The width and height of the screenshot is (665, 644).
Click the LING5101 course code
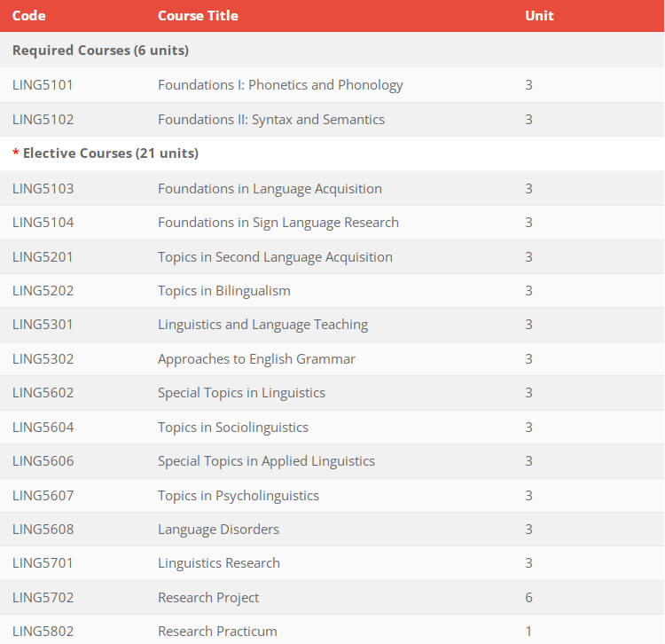click(x=43, y=85)
